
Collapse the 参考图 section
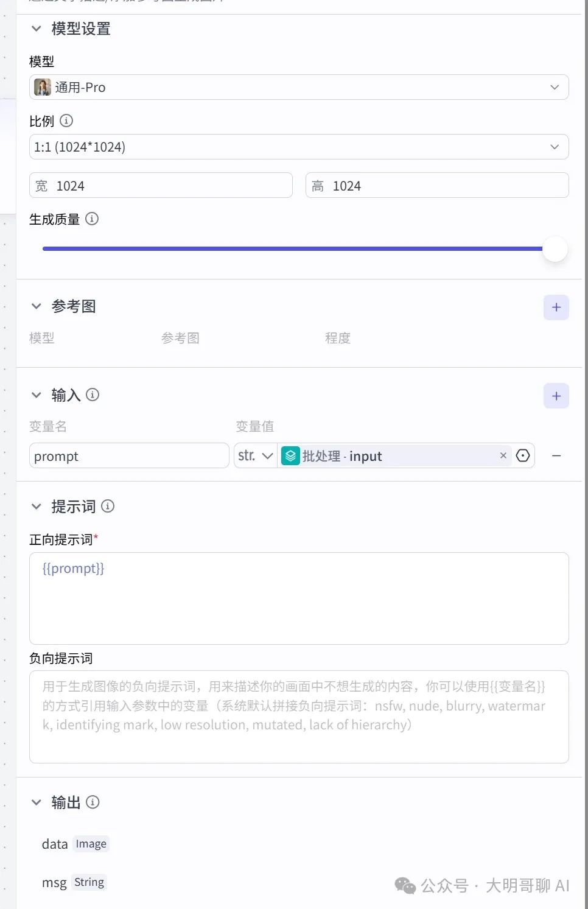(x=37, y=306)
